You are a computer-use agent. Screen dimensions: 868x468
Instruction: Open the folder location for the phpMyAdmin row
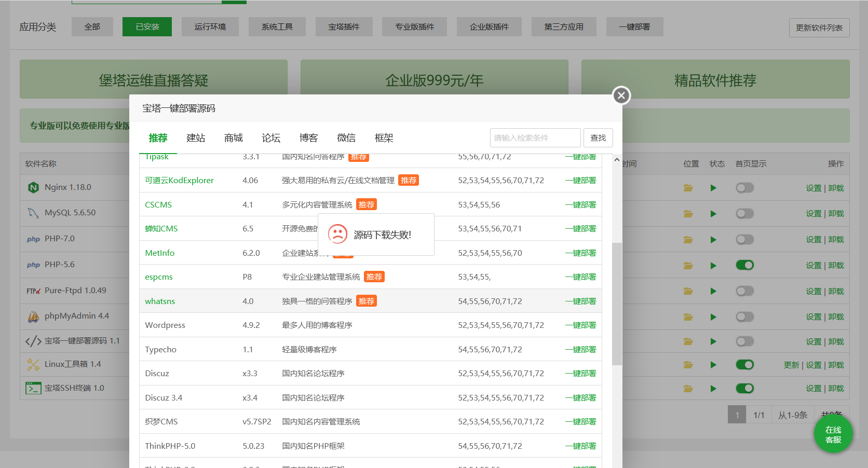pyautogui.click(x=688, y=317)
